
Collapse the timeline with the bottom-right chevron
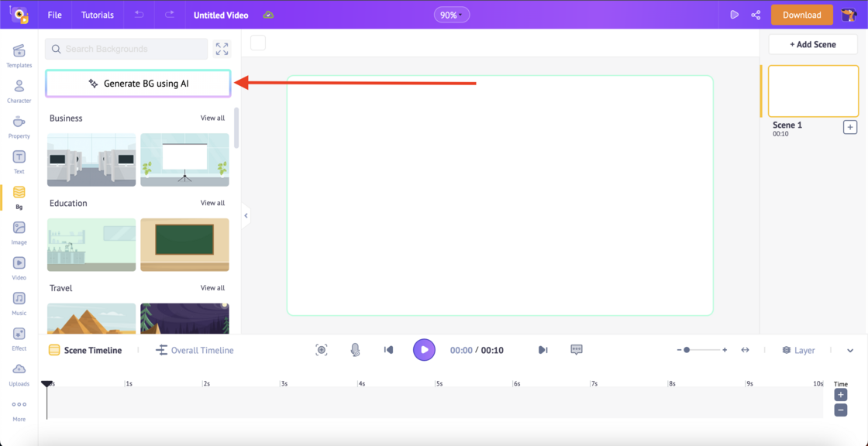pos(849,349)
